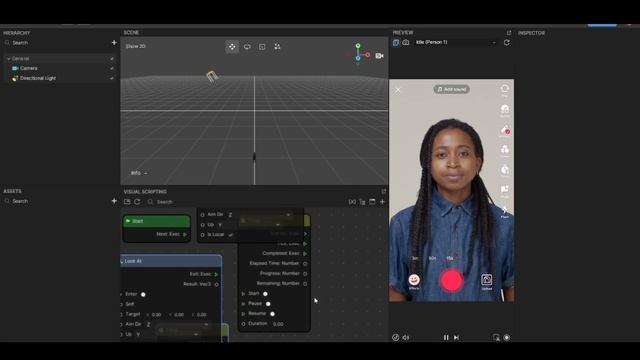Click the Completed Exec output port
Screen dimensions: 640x360
coord(305,254)
